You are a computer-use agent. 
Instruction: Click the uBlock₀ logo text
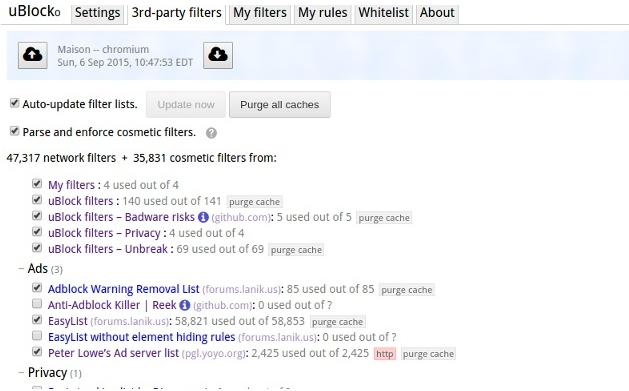point(34,11)
